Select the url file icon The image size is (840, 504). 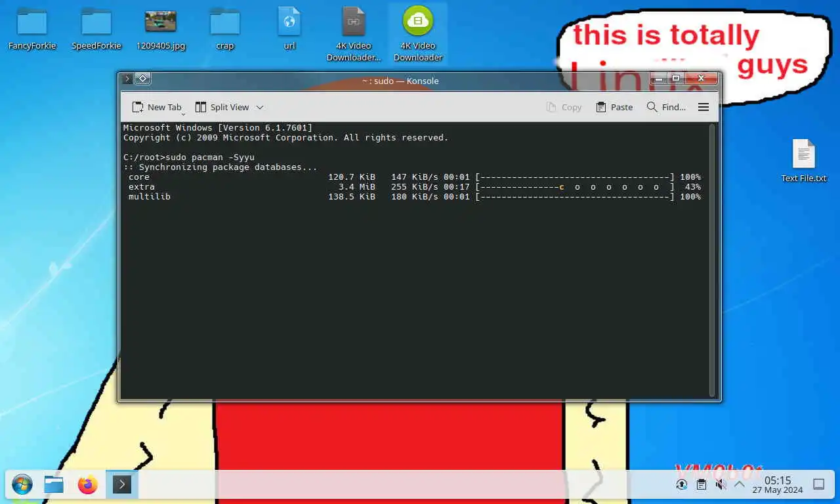(x=289, y=30)
